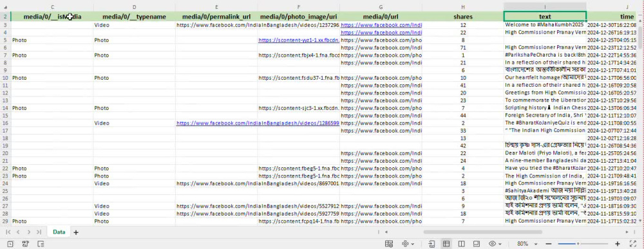
Task: Toggle the eye protection mode icon
Action: pos(493,244)
